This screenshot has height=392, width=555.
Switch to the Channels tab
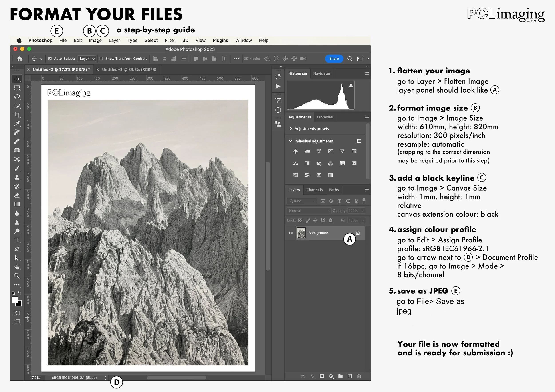pos(314,190)
